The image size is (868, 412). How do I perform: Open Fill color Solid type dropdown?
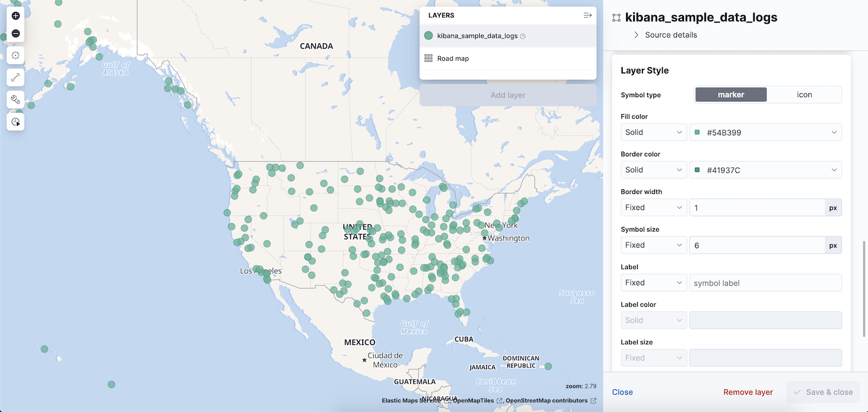[x=654, y=133]
